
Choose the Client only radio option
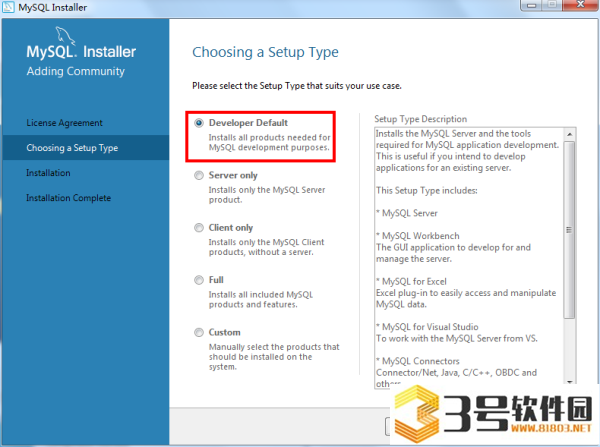click(x=199, y=228)
